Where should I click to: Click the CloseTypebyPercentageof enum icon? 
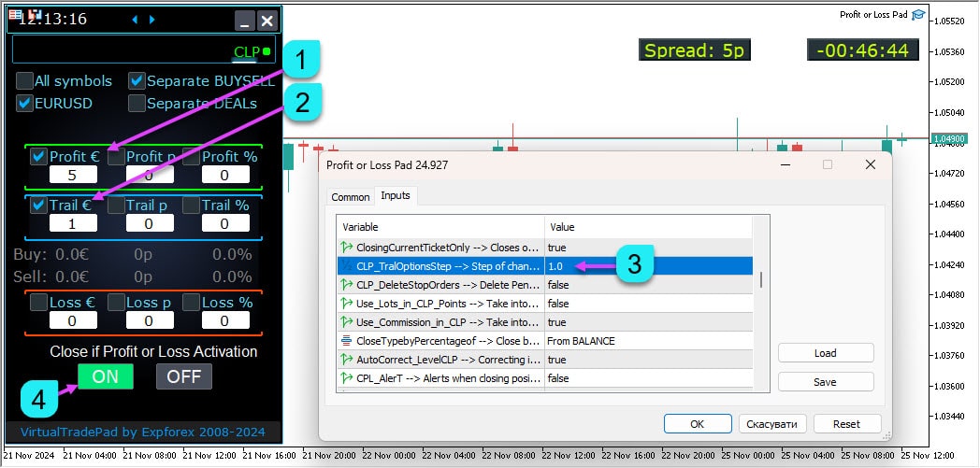click(x=347, y=341)
